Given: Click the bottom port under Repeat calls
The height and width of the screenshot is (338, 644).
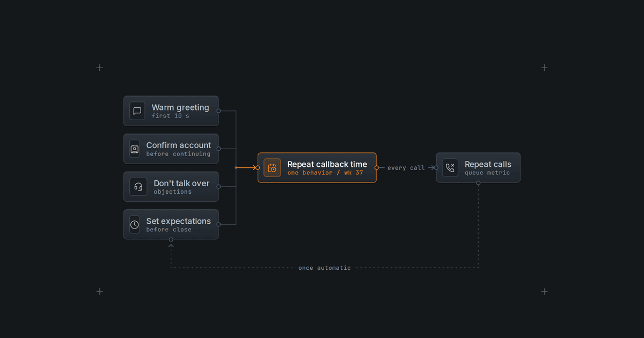Looking at the screenshot, I should coord(478,183).
